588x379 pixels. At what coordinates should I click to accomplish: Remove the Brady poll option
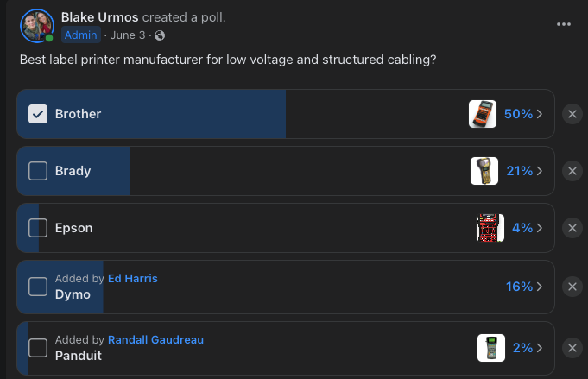pyautogui.click(x=572, y=171)
